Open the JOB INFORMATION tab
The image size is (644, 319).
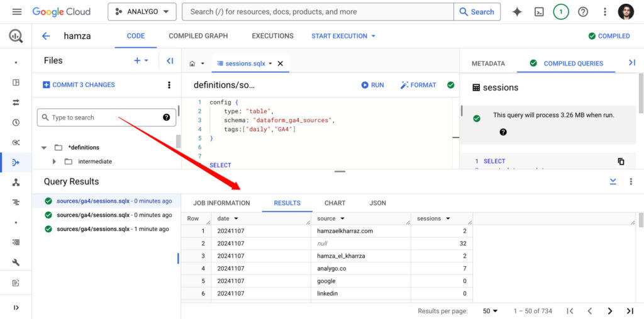[221, 203]
